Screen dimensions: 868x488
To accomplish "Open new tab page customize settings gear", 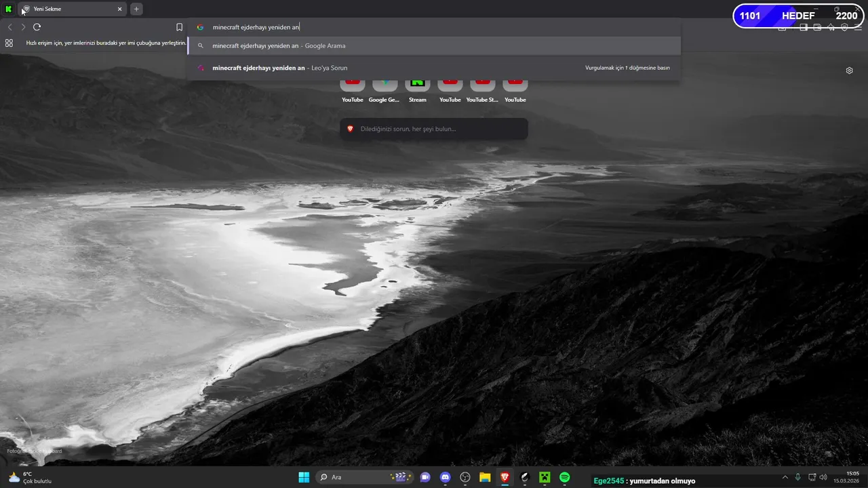I will pyautogui.click(x=849, y=70).
